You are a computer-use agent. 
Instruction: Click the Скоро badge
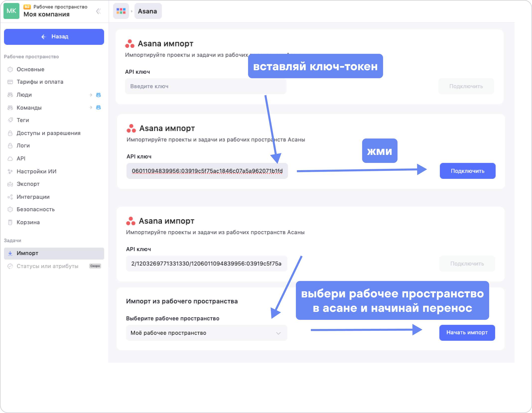[x=95, y=266]
